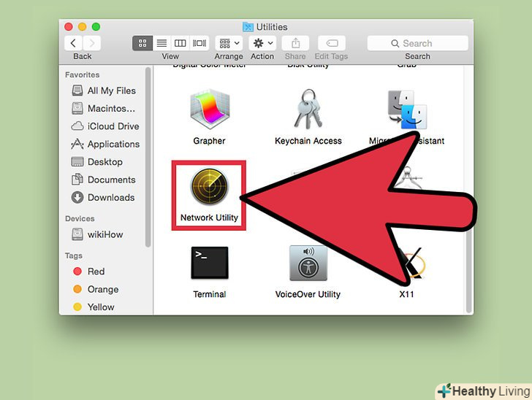Click the Grapher label
The image size is (532, 400).
click(209, 141)
